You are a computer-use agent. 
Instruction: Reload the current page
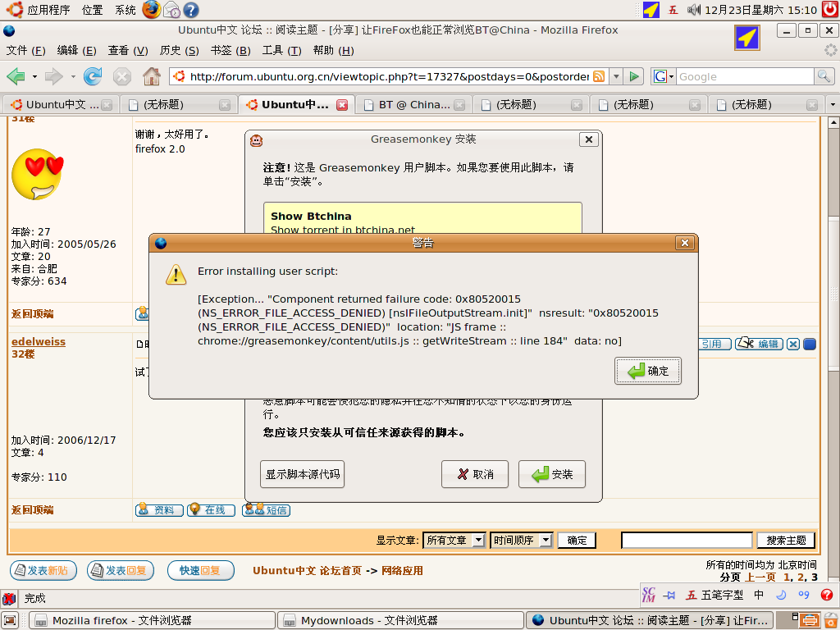93,76
